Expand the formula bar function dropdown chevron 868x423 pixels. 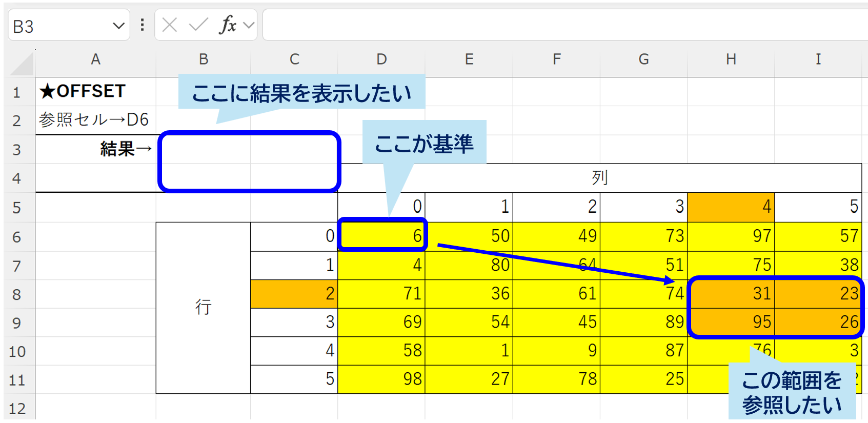click(249, 25)
